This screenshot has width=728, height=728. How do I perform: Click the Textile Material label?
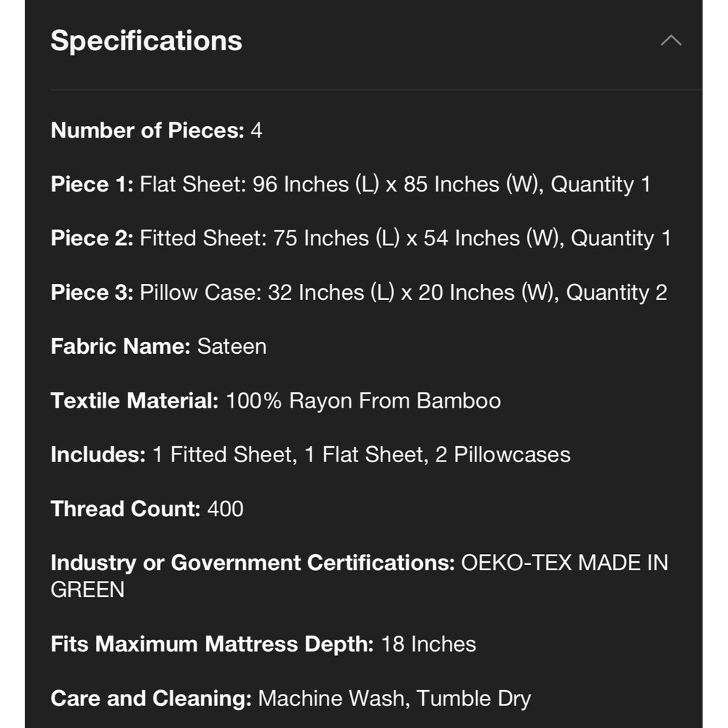pos(135,400)
